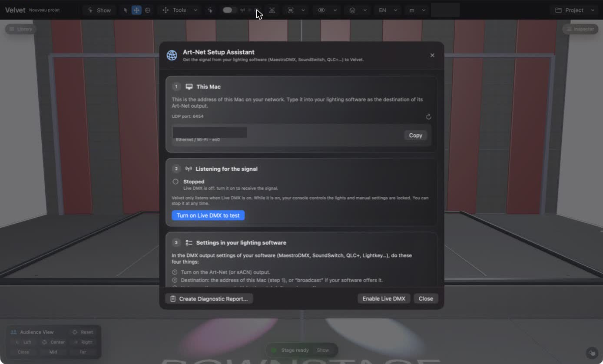Close the Art-Net Setup Assistant with X
The image size is (603, 364).
pyautogui.click(x=432, y=55)
